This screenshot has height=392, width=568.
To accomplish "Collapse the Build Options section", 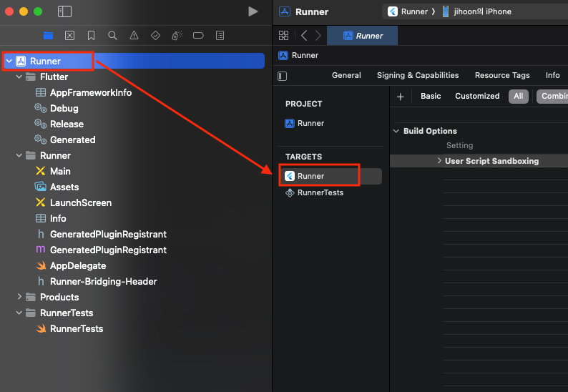I will [x=396, y=131].
